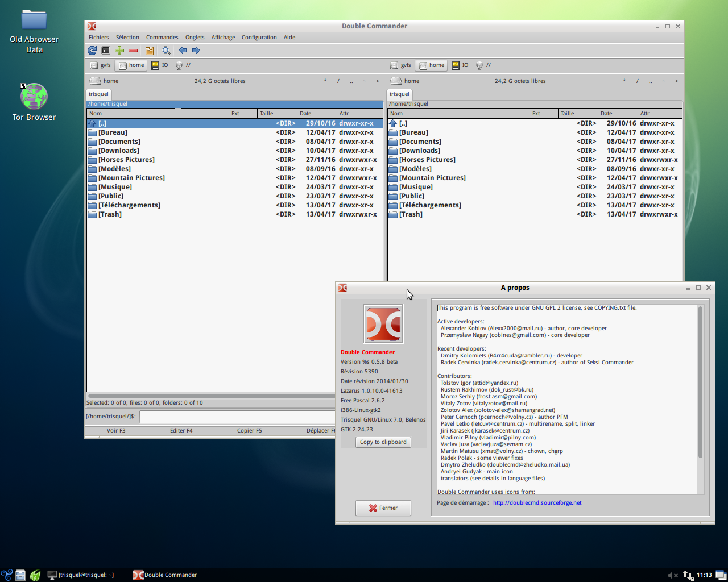Click '<' button in left panel header

377,81
